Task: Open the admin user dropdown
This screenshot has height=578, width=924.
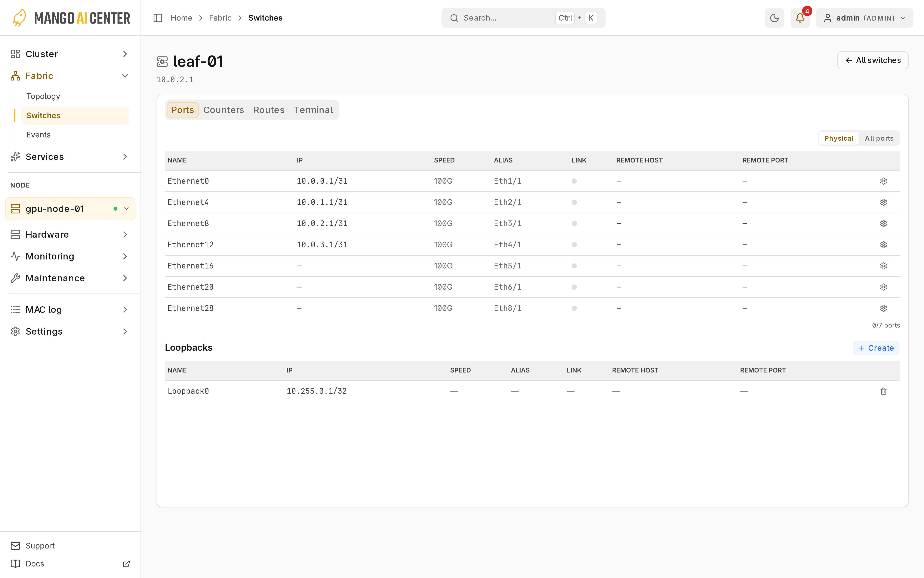Action: pos(865,18)
